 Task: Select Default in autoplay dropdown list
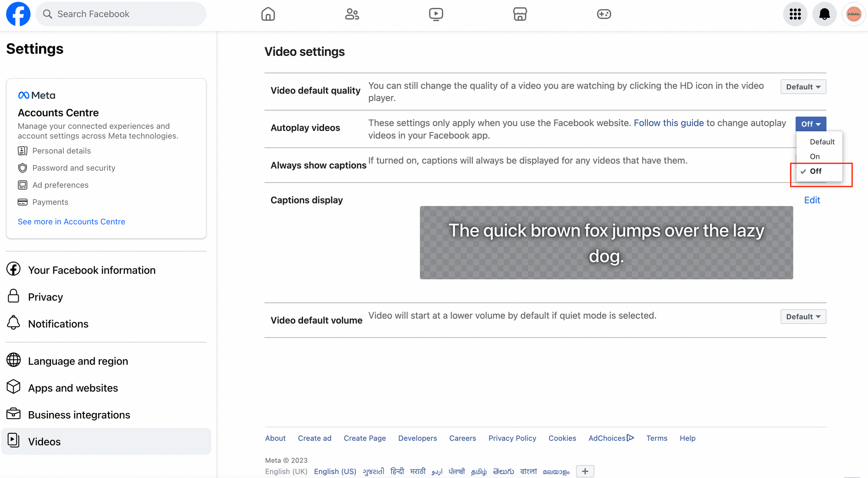point(822,142)
